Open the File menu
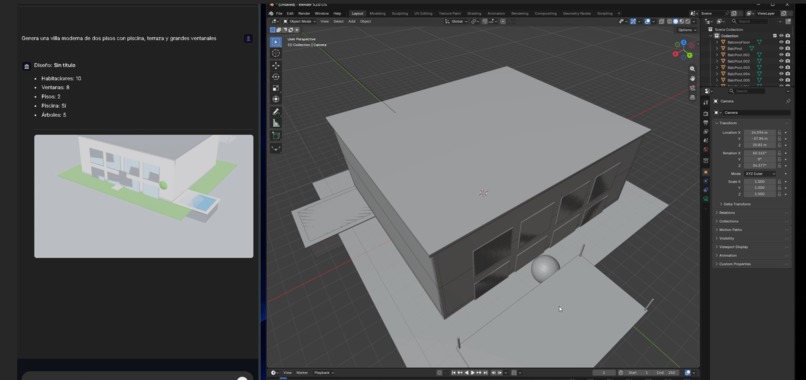 (x=279, y=13)
